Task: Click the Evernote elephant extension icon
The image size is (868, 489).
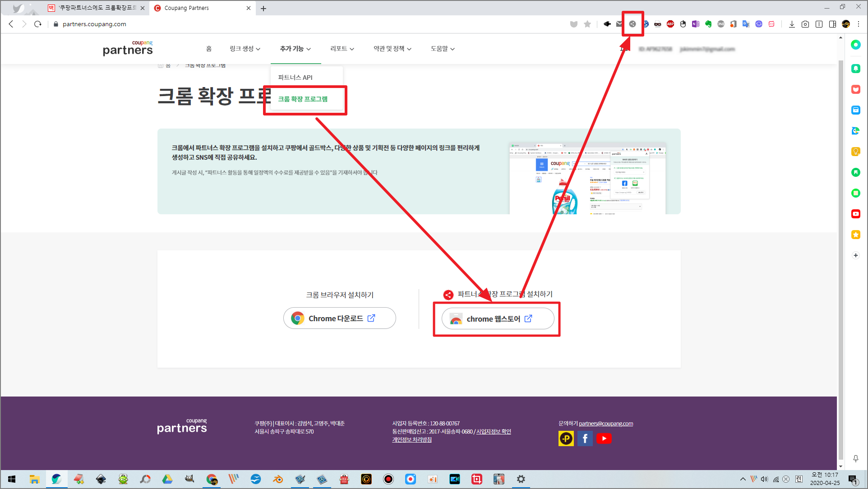Action: click(x=708, y=24)
